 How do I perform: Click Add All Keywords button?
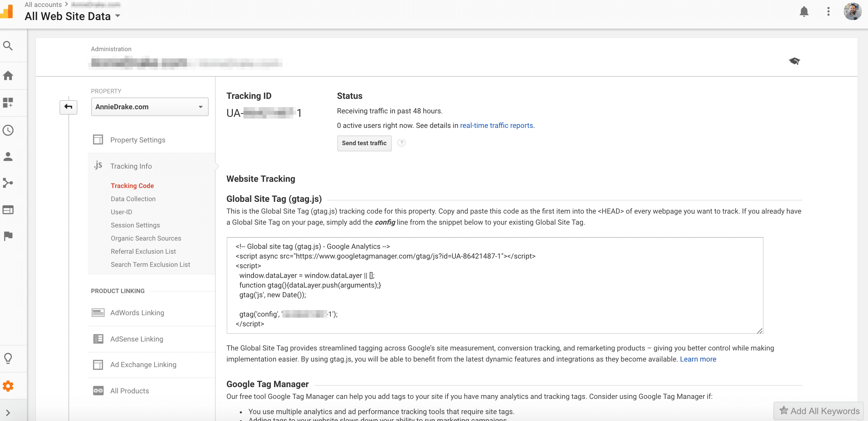(x=819, y=411)
